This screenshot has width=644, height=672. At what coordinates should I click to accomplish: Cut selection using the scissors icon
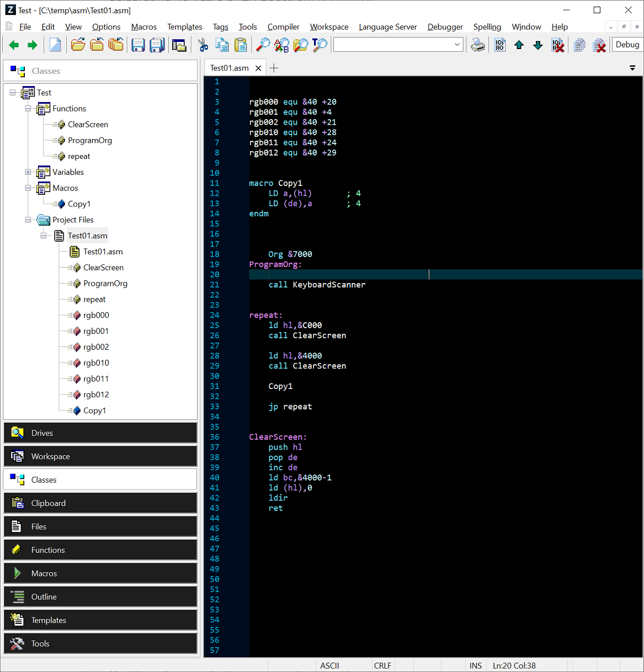tap(203, 45)
